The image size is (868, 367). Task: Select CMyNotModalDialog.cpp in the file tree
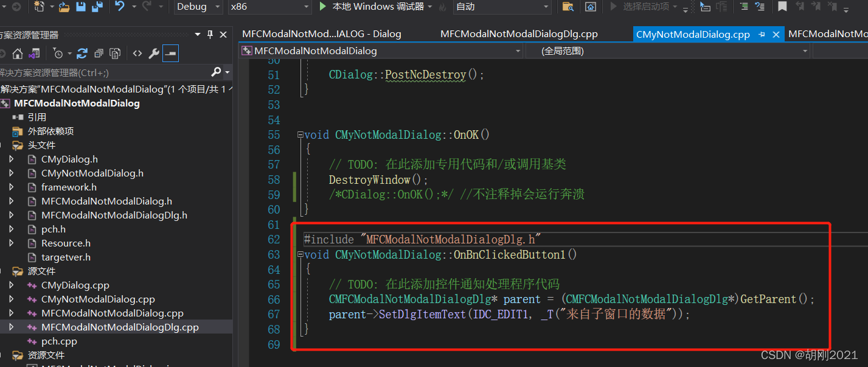tap(98, 299)
